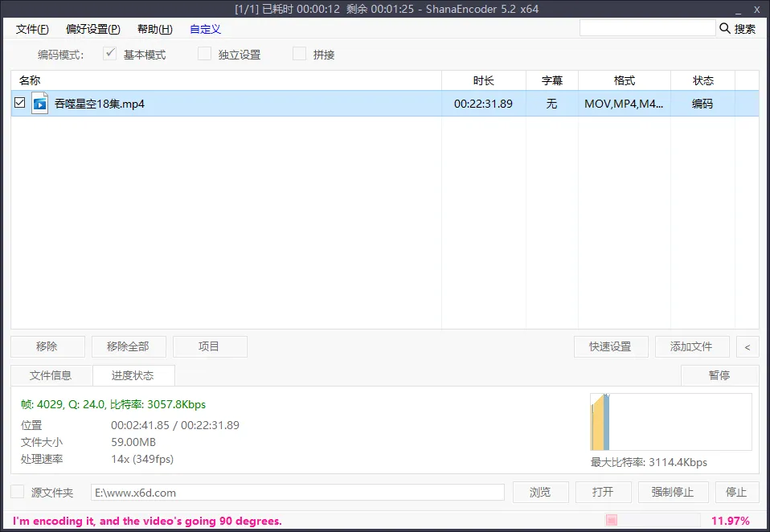Click the 项目 project button
The height and width of the screenshot is (532, 770).
click(x=210, y=346)
